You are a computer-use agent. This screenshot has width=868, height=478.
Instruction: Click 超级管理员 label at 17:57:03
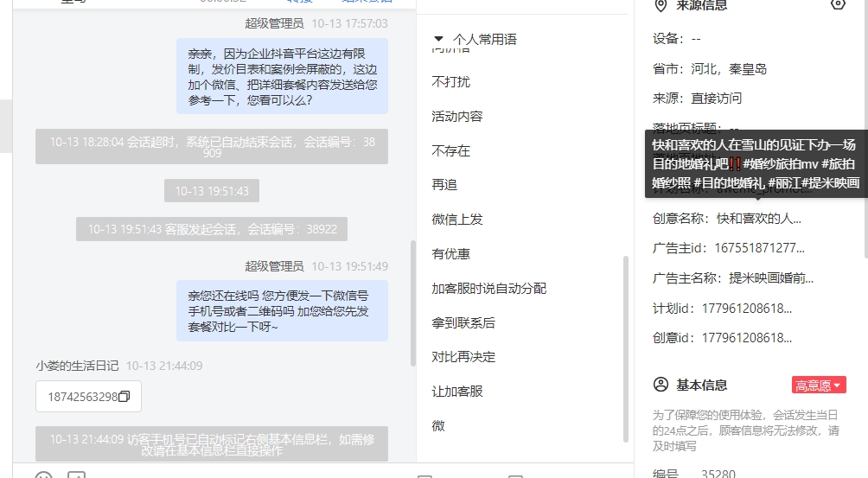[x=274, y=23]
